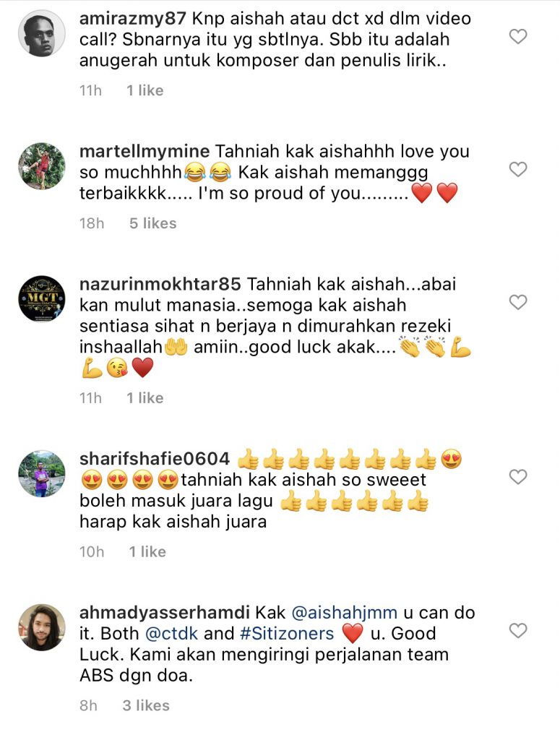Image resolution: width=560 pixels, height=740 pixels.
Task: Open martellmymine's avatar
Action: (41, 166)
